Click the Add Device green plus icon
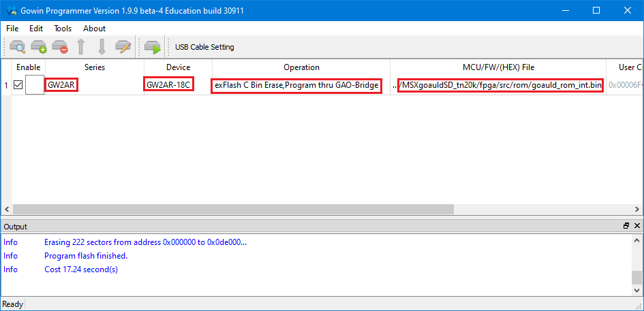644x311 pixels. point(39,47)
